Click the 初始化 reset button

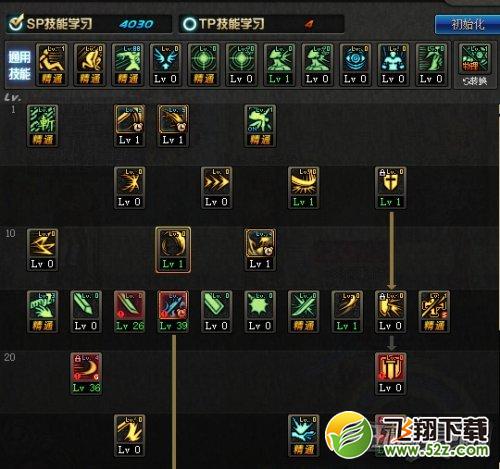[x=467, y=24]
